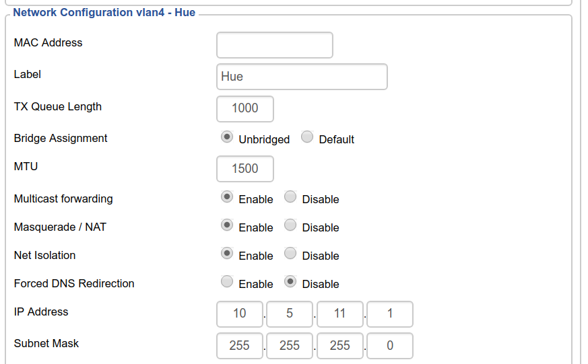The width and height of the screenshot is (588, 364).
Task: Click the last IP Address octet field
Action: pos(390,314)
